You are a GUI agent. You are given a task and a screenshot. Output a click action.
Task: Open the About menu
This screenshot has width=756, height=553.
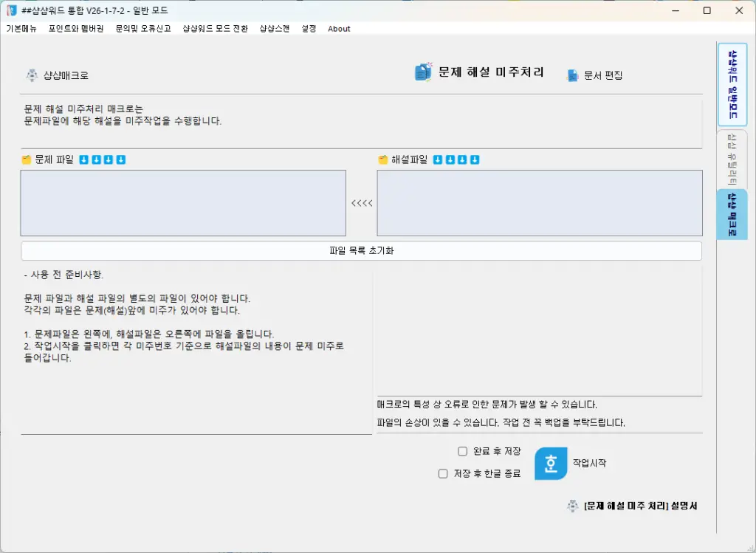(x=338, y=29)
